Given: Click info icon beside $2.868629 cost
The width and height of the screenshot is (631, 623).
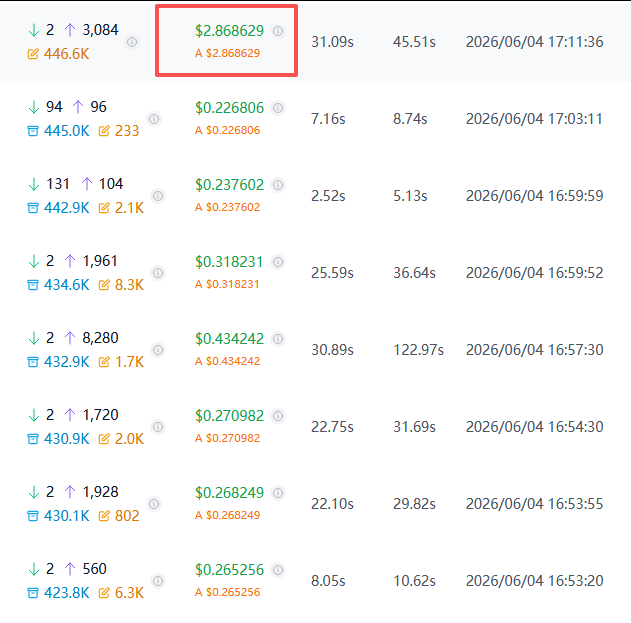Looking at the screenshot, I should pos(278,31).
